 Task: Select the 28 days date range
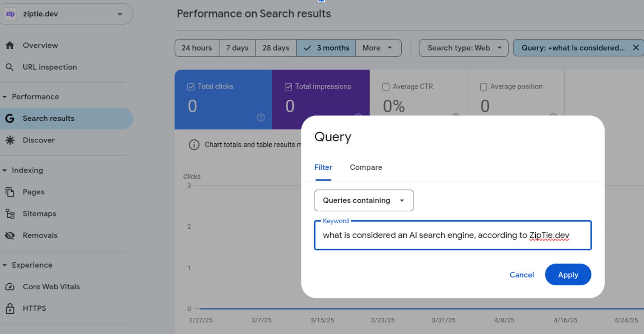tap(276, 48)
